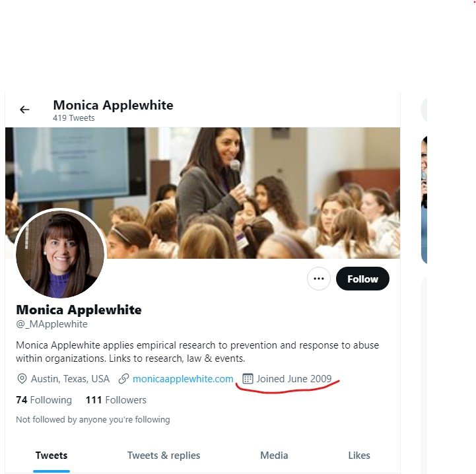This screenshot has width=476, height=474.
Task: Switch to the Likes tab
Action: coord(359,456)
